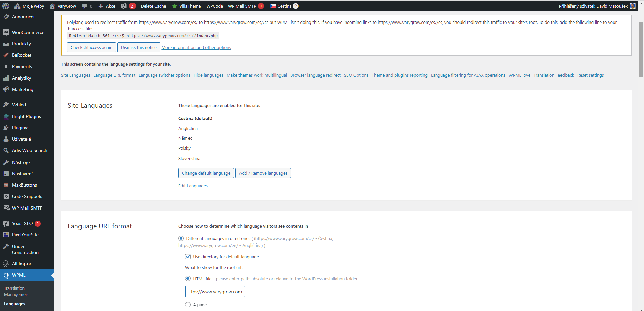The image size is (644, 311).
Task: Toggle Use directory for default language checkbox
Action: pos(188,257)
